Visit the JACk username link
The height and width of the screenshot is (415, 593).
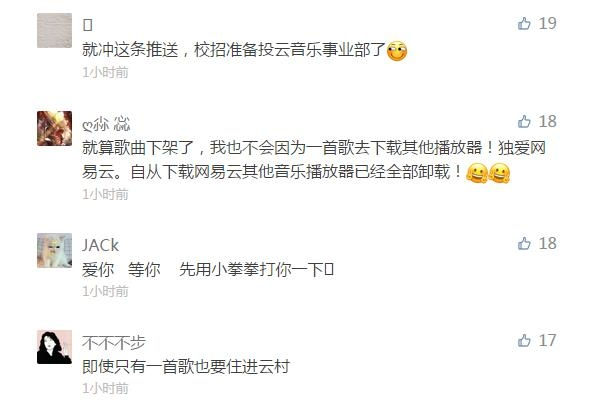point(101,246)
